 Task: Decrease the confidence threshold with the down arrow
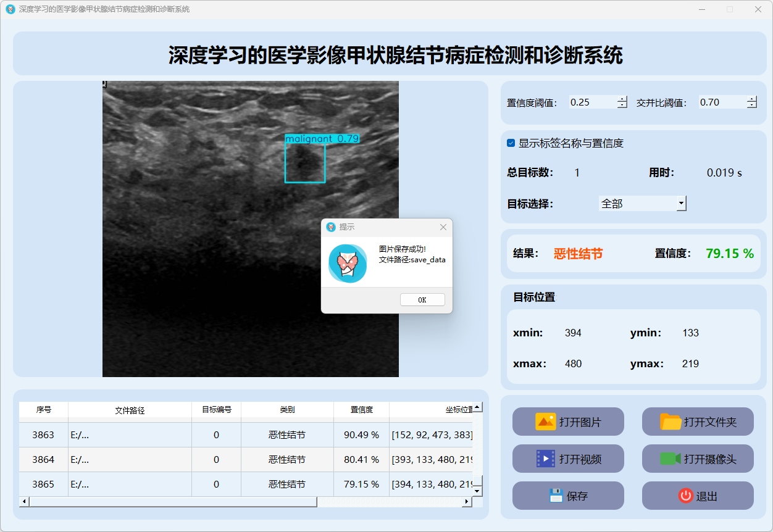click(x=622, y=105)
